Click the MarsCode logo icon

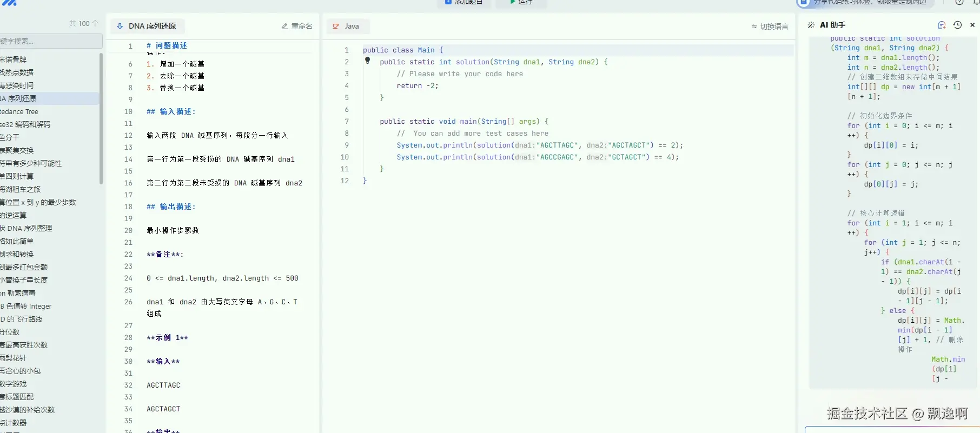click(x=10, y=3)
